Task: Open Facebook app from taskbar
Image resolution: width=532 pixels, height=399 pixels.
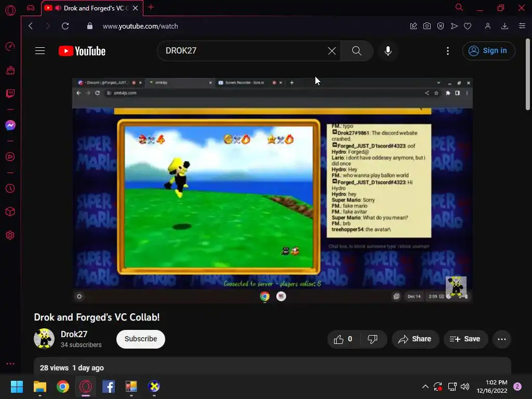Action: [109, 387]
